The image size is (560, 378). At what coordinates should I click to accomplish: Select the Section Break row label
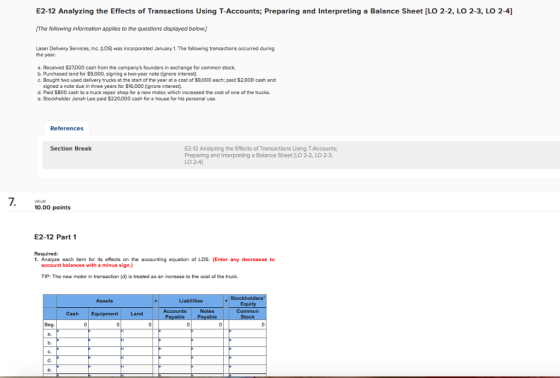[x=71, y=149]
